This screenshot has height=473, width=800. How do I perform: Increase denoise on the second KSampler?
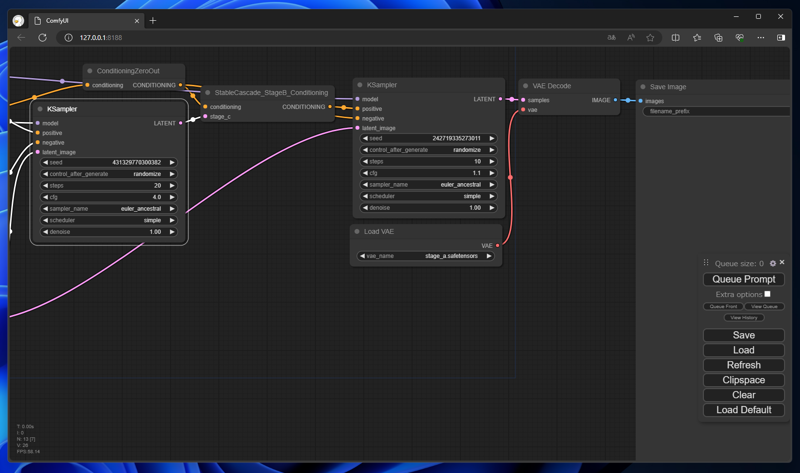[x=492, y=208]
